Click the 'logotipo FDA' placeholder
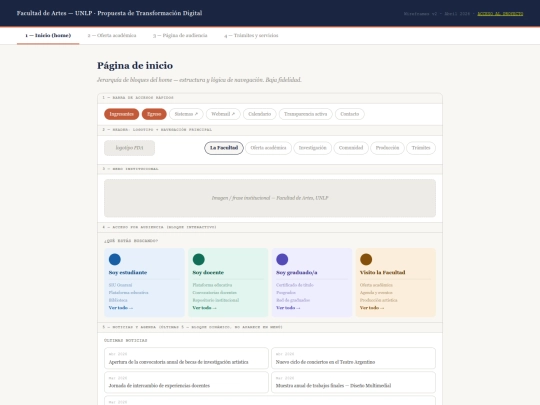The width and height of the screenshot is (540, 405). point(129,148)
